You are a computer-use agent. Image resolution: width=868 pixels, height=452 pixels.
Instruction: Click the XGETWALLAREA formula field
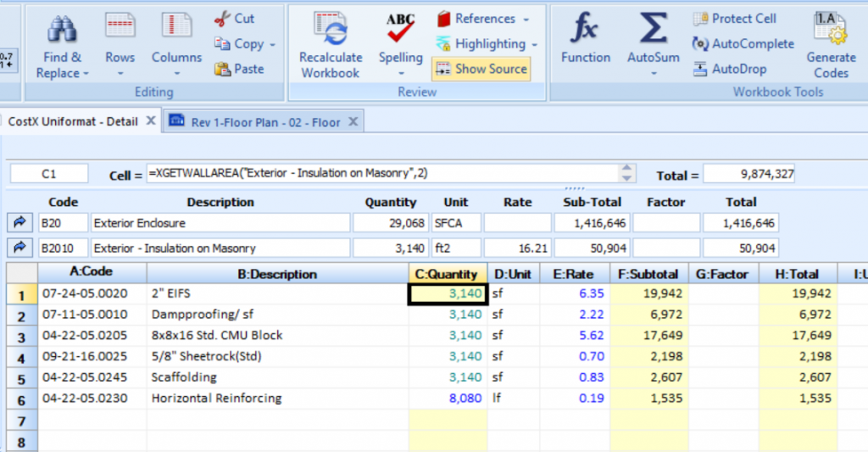coord(382,174)
